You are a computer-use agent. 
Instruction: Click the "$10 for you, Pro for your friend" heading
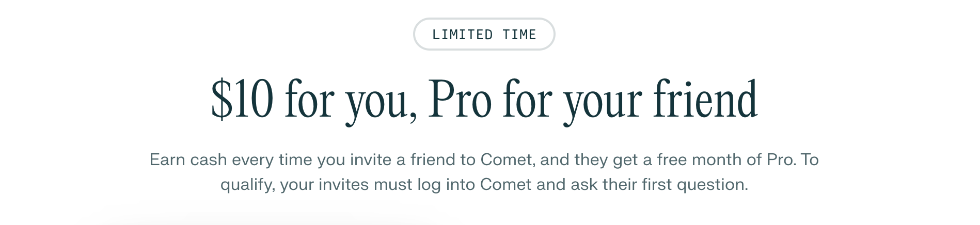pos(484,100)
